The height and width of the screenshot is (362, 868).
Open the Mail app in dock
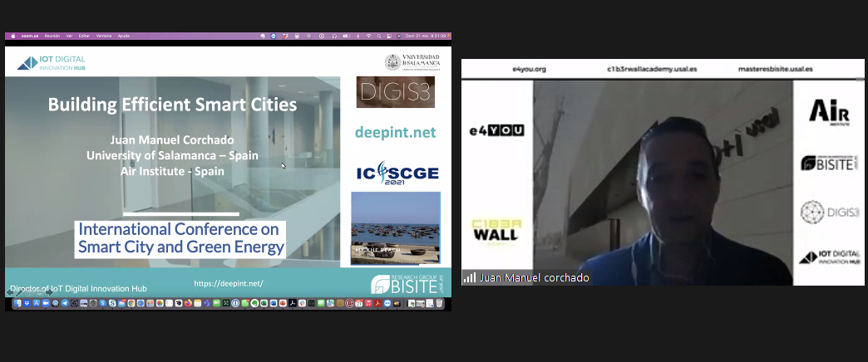coord(121,303)
